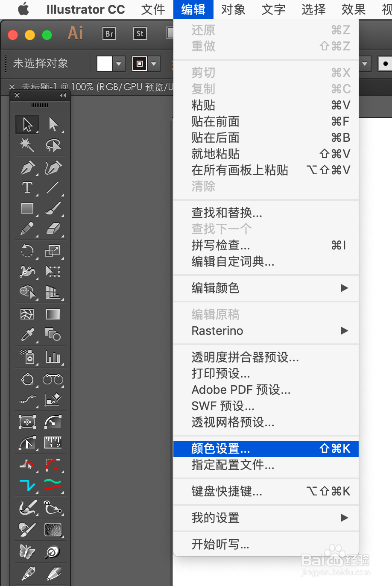Open the fill color dropdown arrow

pos(119,64)
